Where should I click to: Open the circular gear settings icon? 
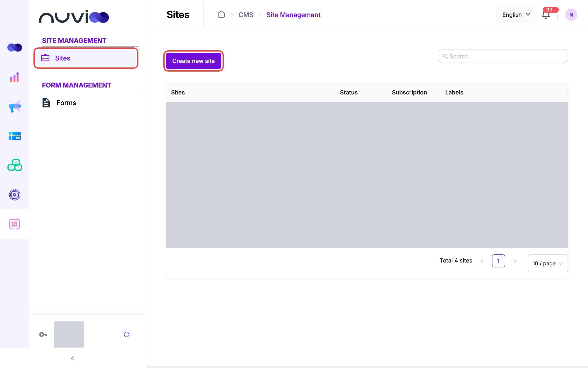14,195
